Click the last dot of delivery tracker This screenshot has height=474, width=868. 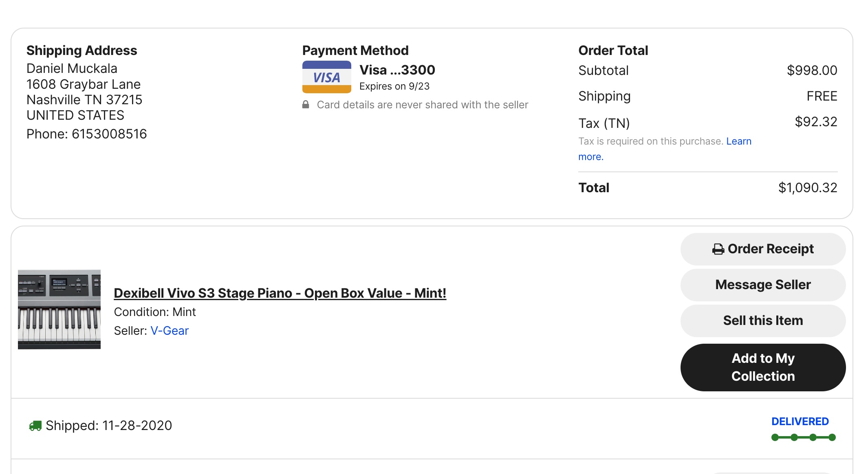(832, 437)
